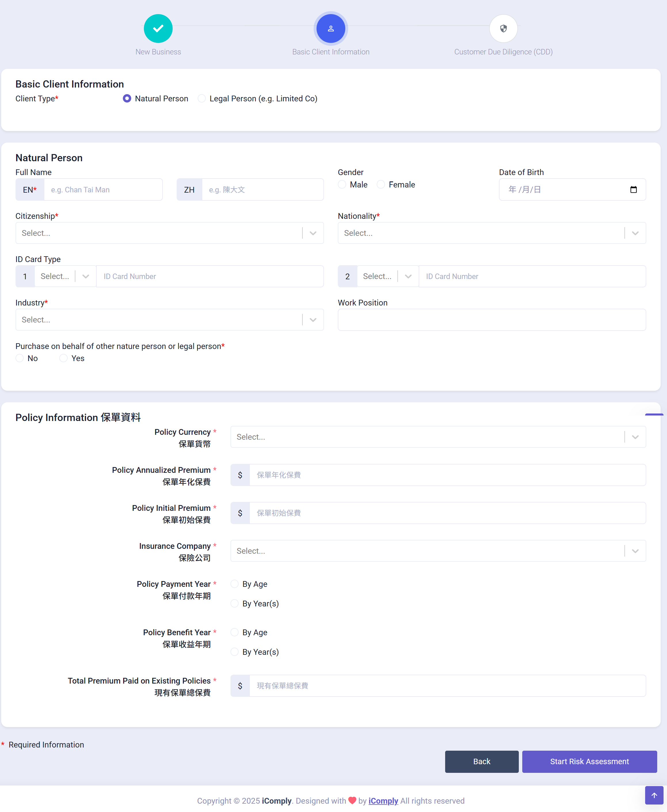The width and height of the screenshot is (667, 812).
Task: Choose Female gender option
Action: [381, 185]
